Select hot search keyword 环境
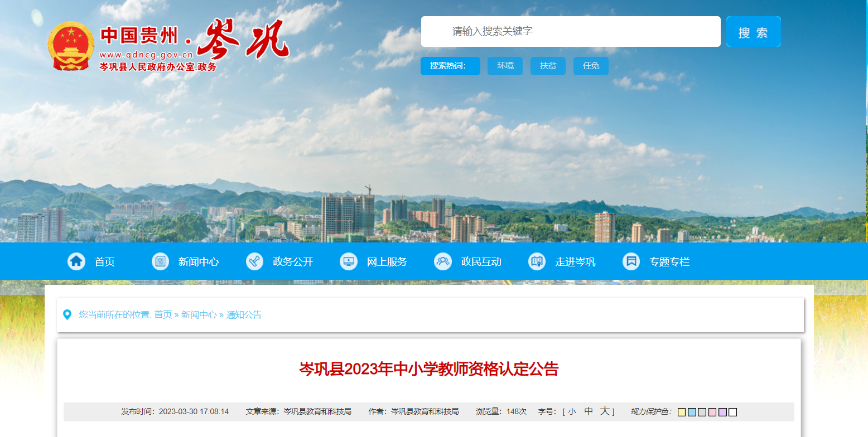The height and width of the screenshot is (437, 868). pos(505,66)
